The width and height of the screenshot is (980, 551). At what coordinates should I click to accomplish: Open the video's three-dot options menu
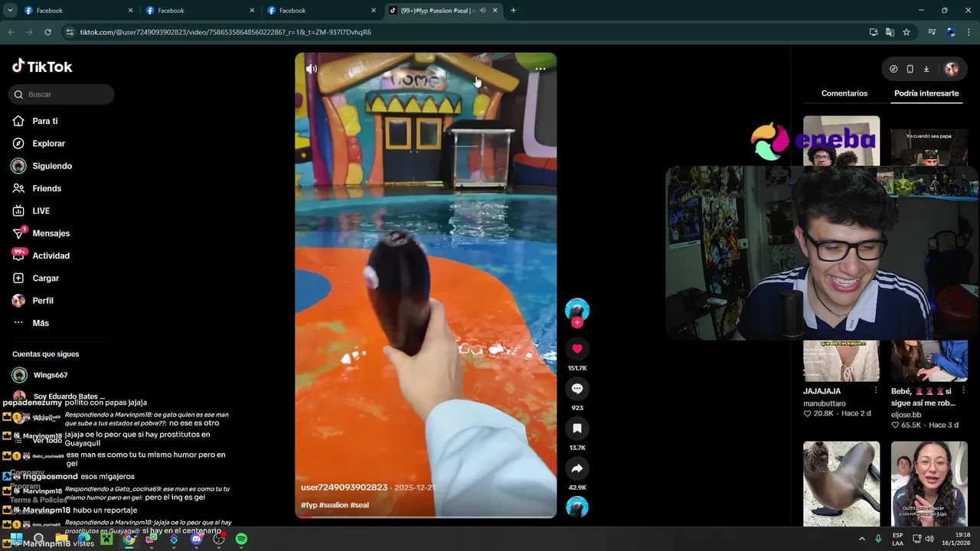tap(541, 69)
